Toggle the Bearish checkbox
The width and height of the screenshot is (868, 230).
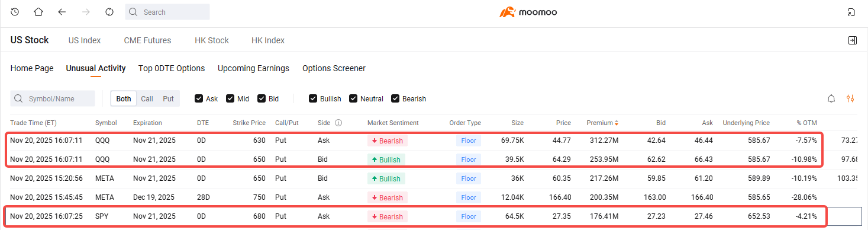(x=395, y=98)
